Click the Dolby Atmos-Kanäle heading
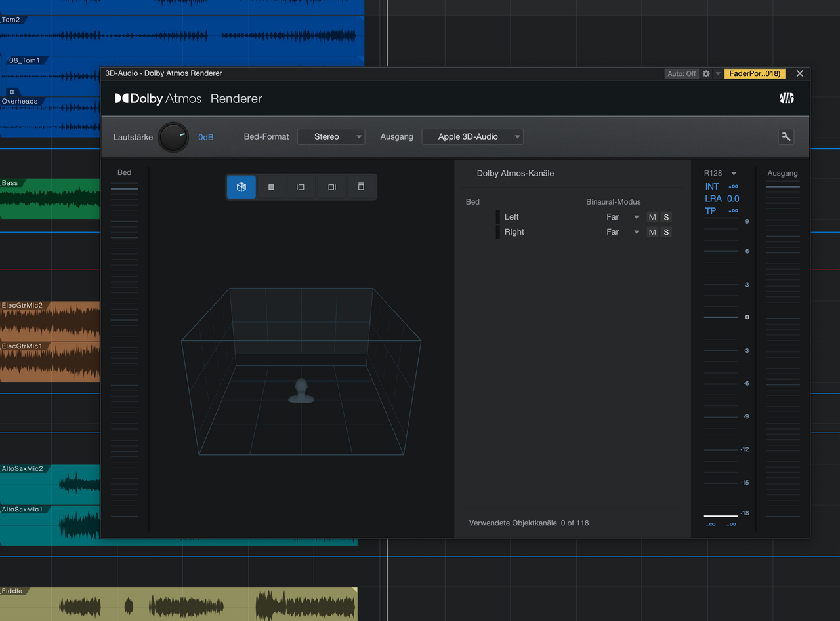 515,173
